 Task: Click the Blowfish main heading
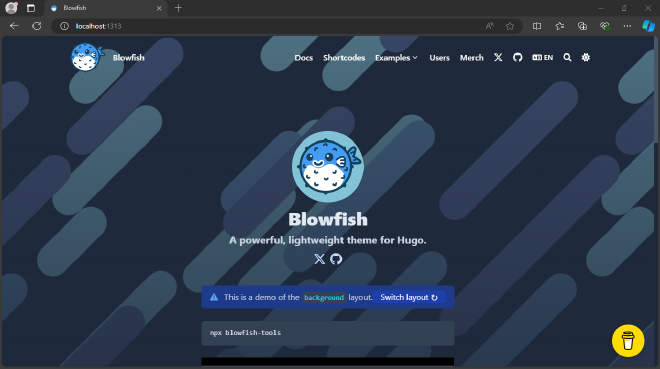click(x=328, y=219)
